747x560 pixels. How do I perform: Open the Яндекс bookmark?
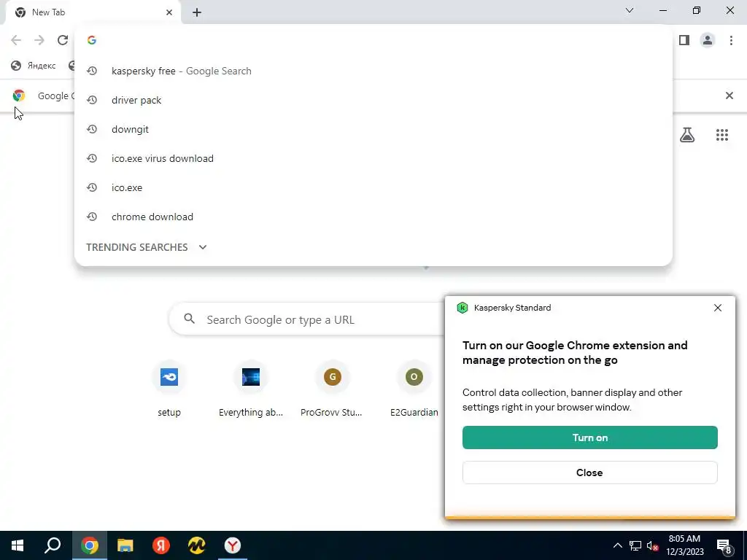pyautogui.click(x=34, y=66)
